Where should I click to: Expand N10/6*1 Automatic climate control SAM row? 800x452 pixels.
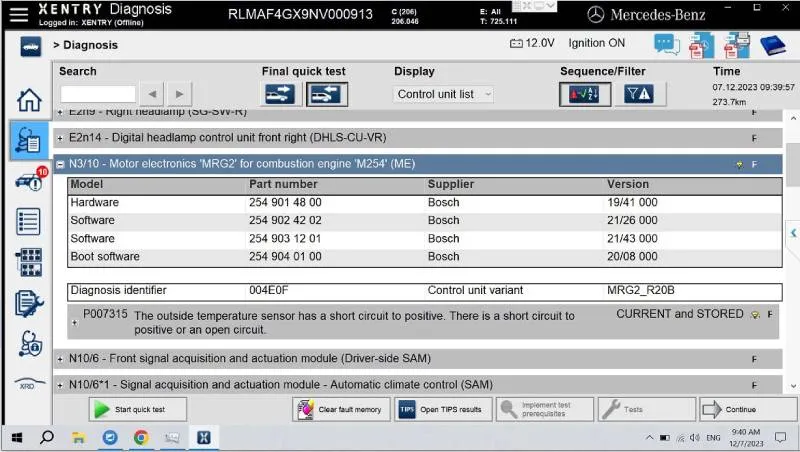tap(60, 385)
